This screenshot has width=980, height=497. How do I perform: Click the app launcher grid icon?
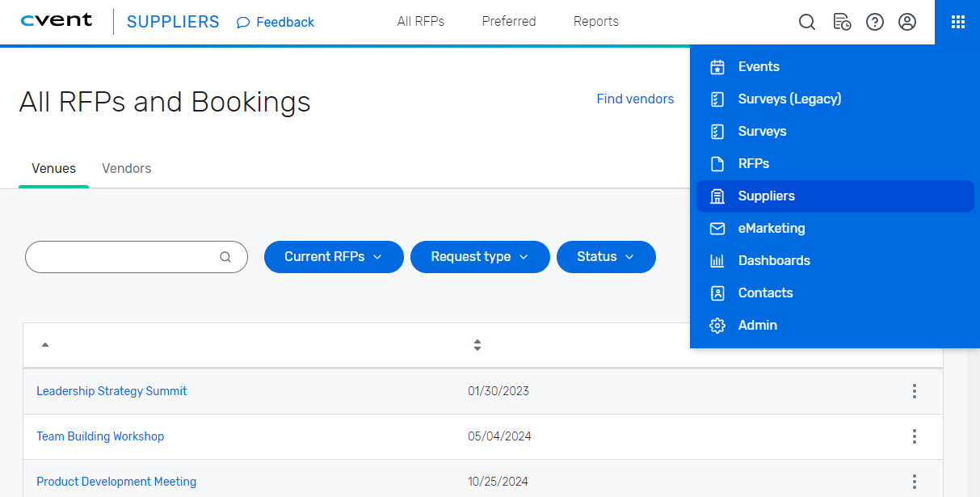(x=957, y=22)
